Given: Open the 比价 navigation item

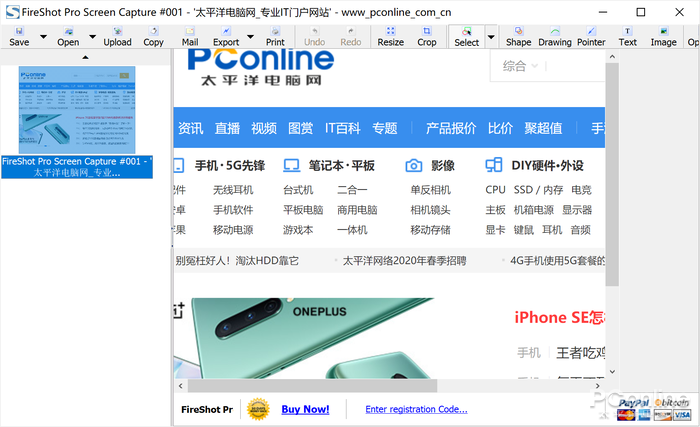Looking at the screenshot, I should [x=500, y=128].
